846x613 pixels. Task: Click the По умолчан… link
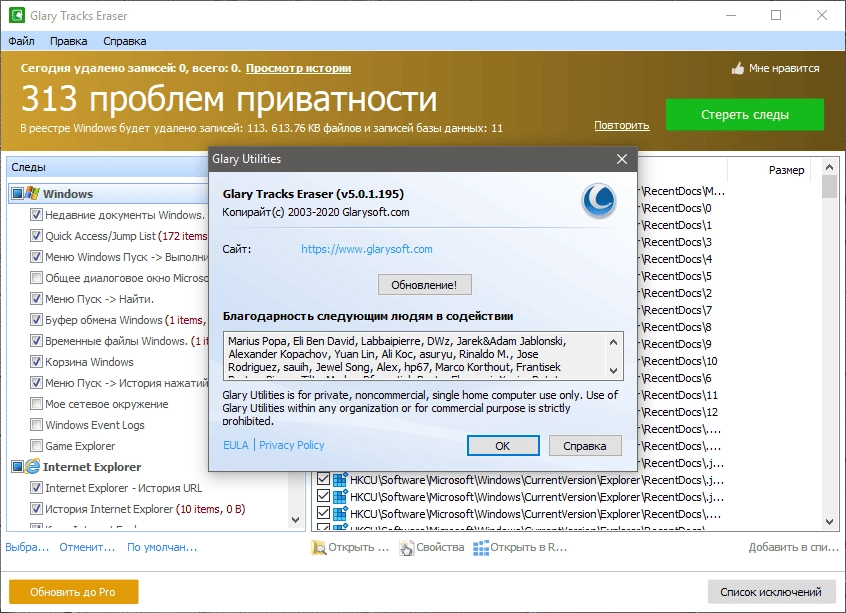[x=162, y=547]
